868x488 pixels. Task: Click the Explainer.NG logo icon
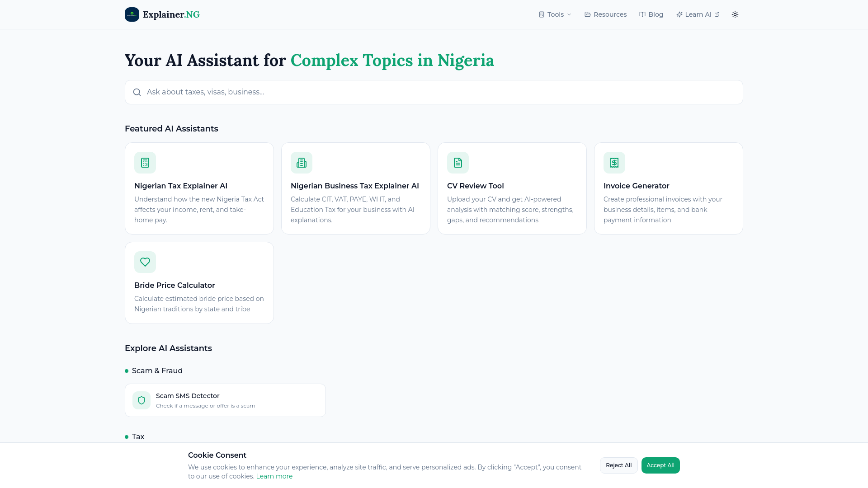click(132, 14)
